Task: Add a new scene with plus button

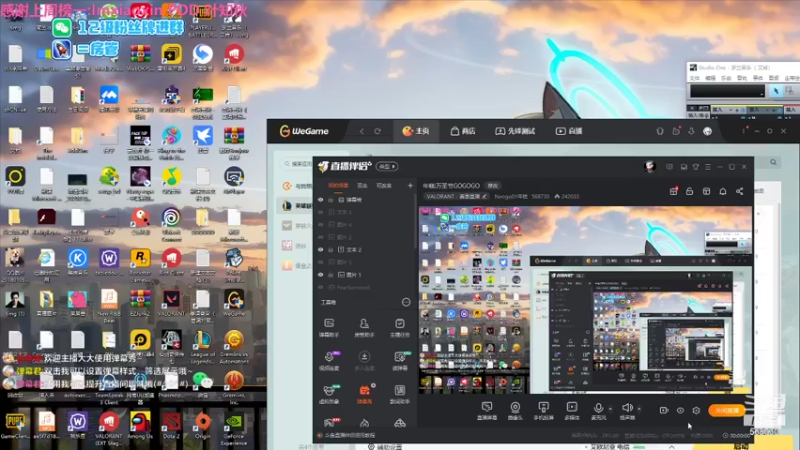Action: [410, 186]
